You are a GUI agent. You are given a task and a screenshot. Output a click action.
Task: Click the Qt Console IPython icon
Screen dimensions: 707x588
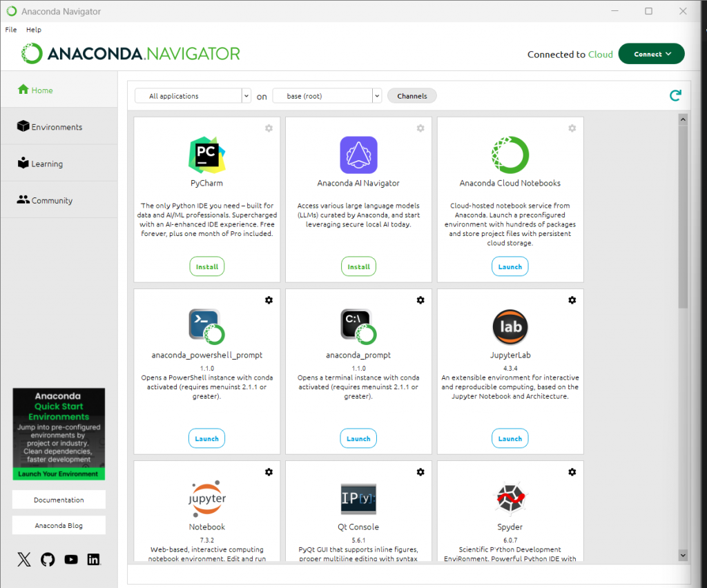click(x=358, y=498)
